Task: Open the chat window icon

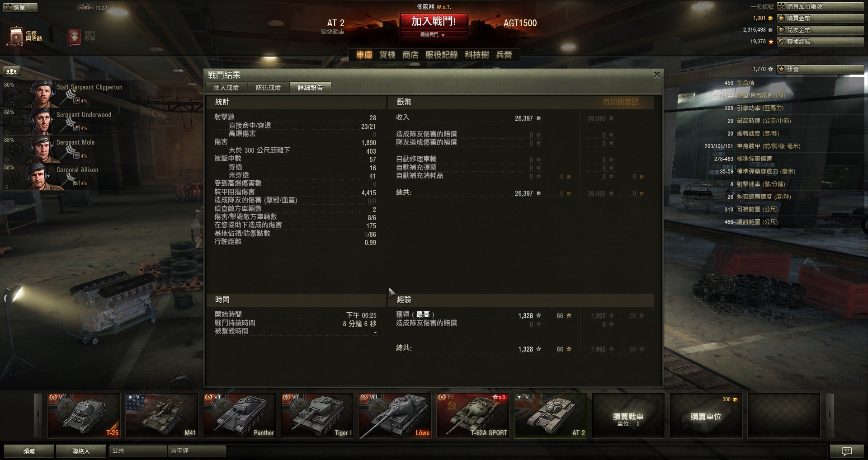Action: point(846,451)
